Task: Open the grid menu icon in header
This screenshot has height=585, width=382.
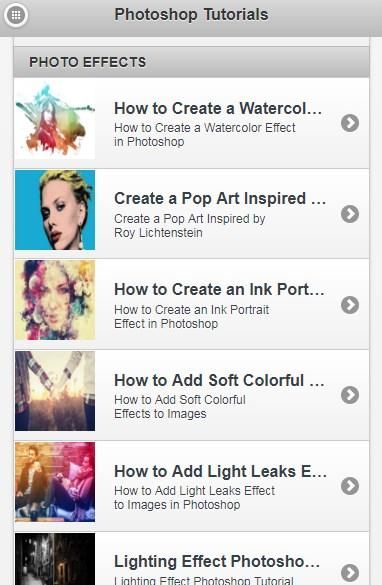Action: pyautogui.click(x=16, y=15)
